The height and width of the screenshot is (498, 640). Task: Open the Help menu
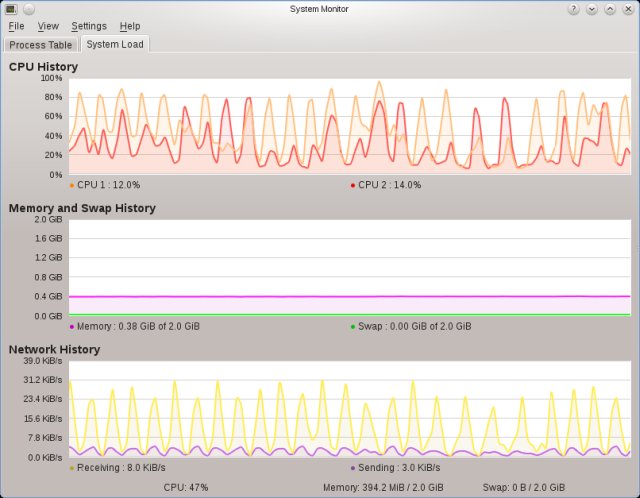tap(130, 26)
